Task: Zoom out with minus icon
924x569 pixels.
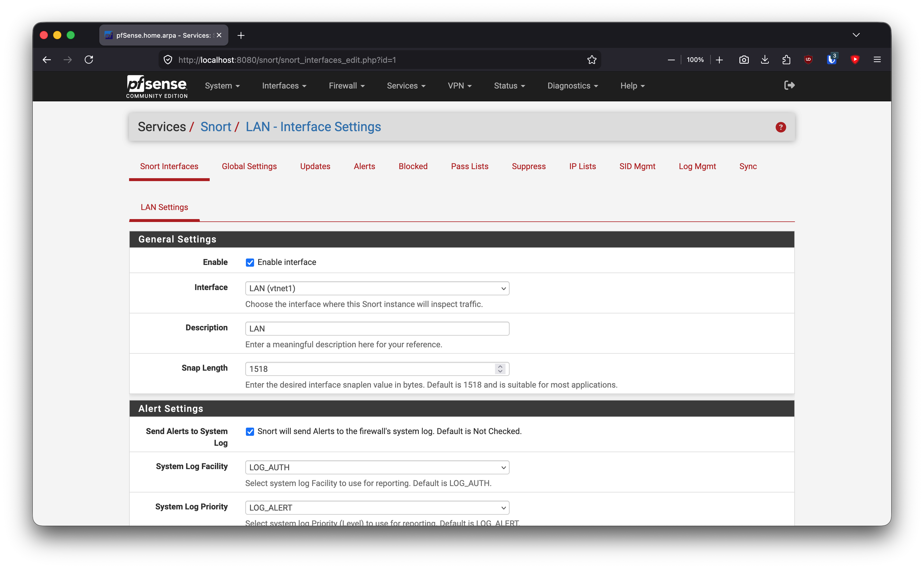Action: (x=671, y=60)
